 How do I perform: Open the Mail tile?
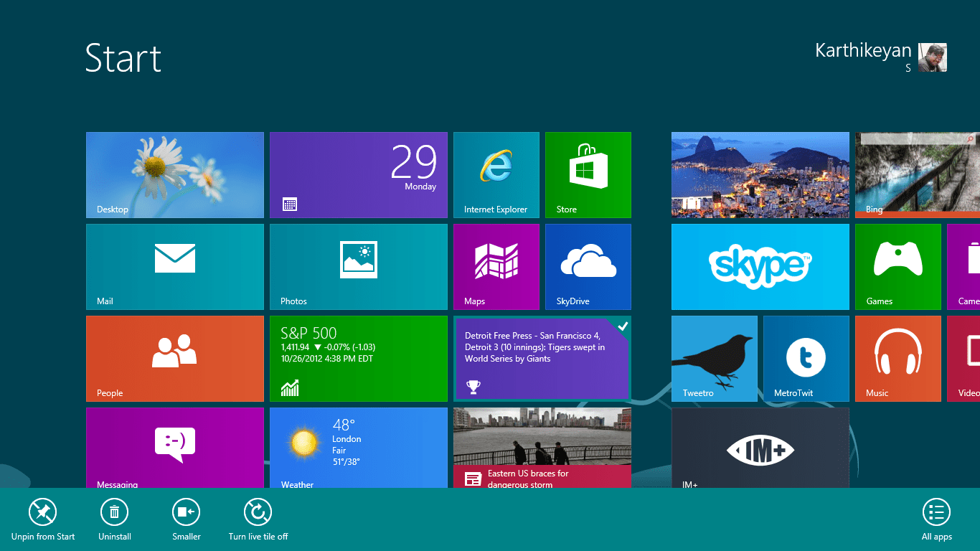coord(175,267)
